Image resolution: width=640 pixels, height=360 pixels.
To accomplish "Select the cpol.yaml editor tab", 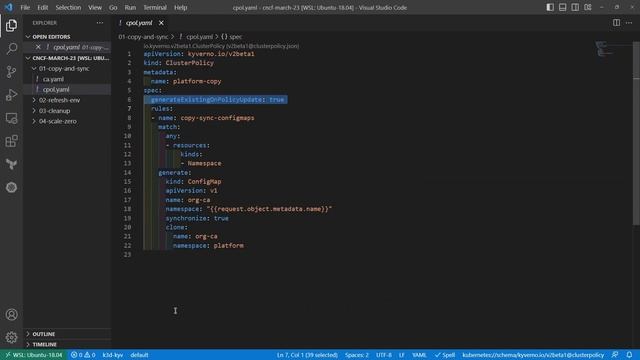I will [139, 23].
